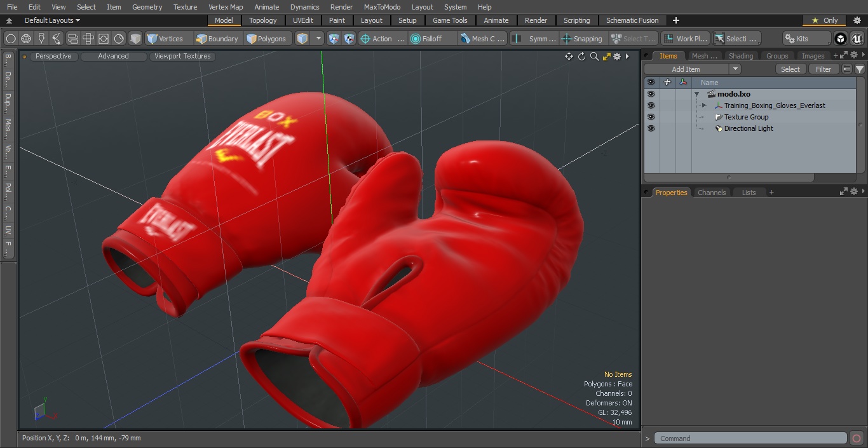The width and height of the screenshot is (868, 448).
Task: Click the gray shaded cube icon
Action: 135,39
